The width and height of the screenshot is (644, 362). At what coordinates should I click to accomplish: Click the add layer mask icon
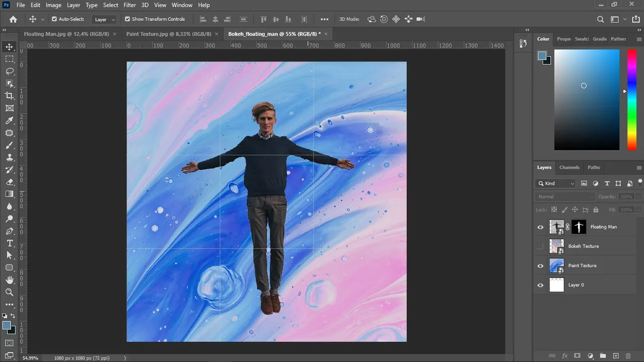point(578,356)
